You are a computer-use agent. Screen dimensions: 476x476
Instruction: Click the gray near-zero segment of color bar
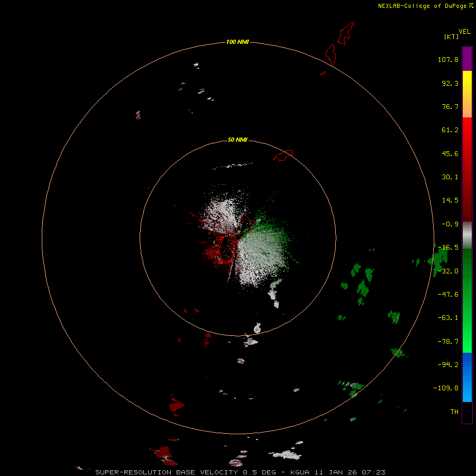[467, 235]
